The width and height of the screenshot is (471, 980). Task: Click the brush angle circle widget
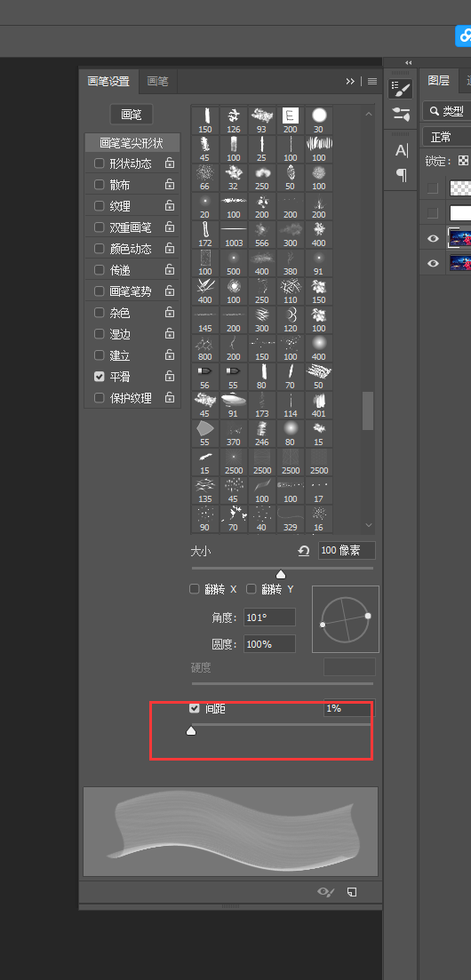346,619
